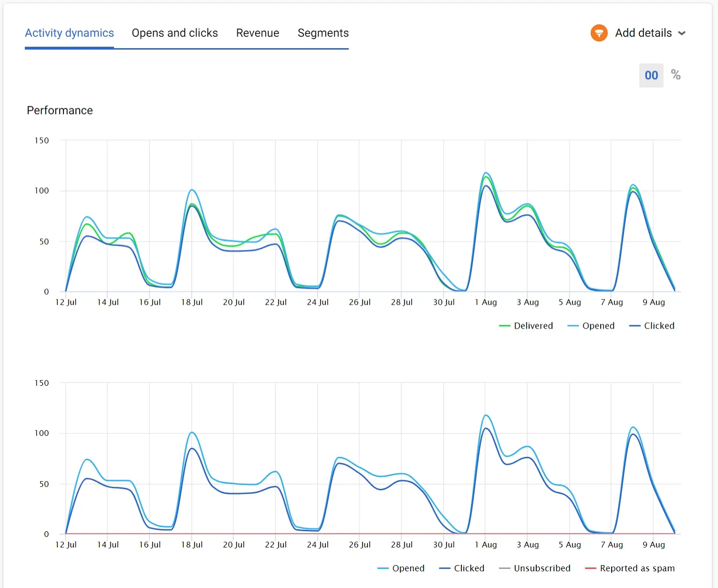718x588 pixels.
Task: Toggle Delivered series in top chart legend
Action: pyautogui.click(x=526, y=326)
